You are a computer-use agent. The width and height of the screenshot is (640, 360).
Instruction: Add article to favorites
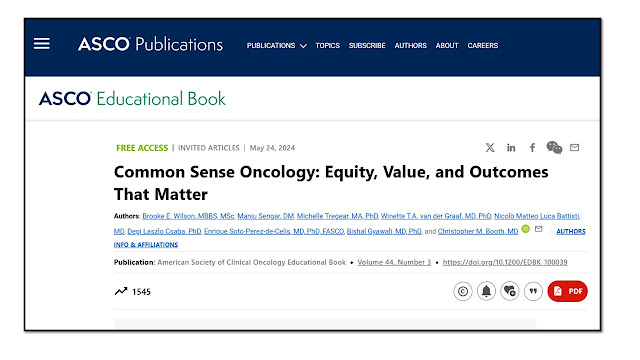510,291
